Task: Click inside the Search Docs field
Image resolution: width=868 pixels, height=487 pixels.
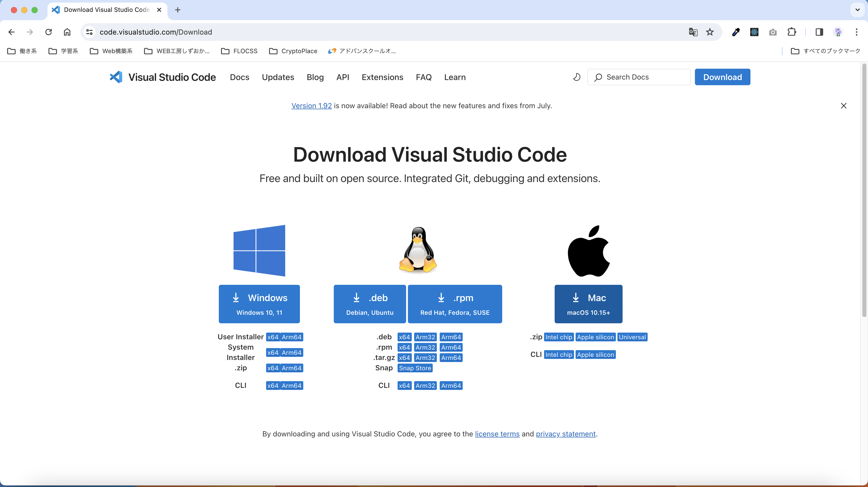Action: (x=640, y=77)
